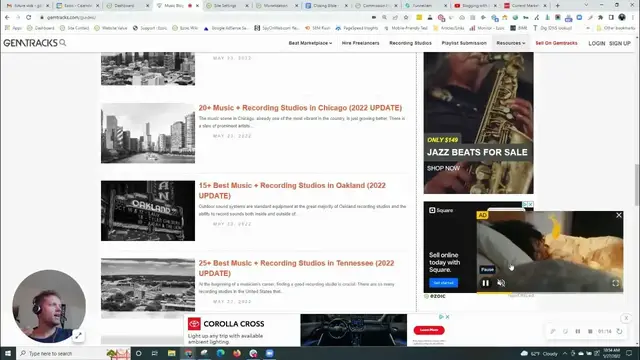Open a new browser tab
The width and height of the screenshot is (640, 360).
558,6
